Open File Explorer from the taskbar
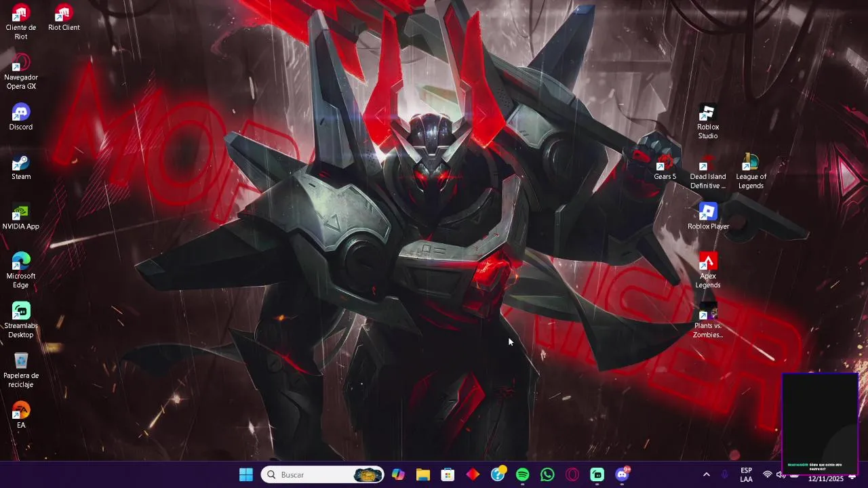This screenshot has width=868, height=488. coord(423,475)
